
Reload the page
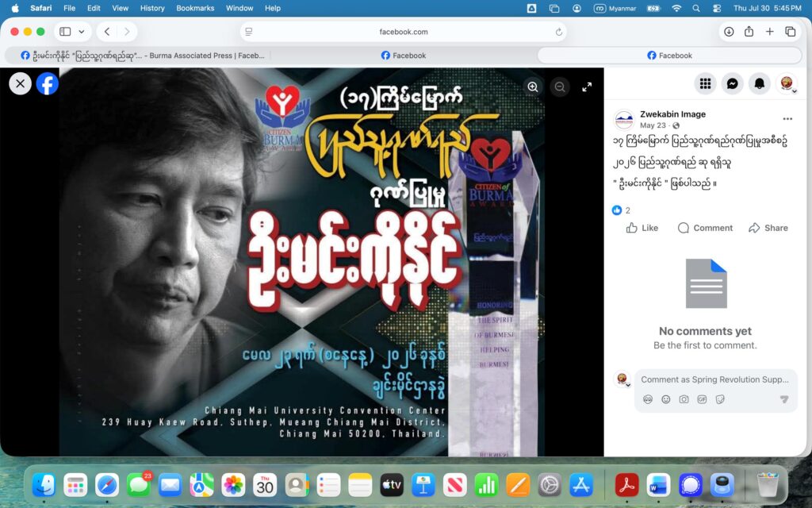click(x=559, y=32)
